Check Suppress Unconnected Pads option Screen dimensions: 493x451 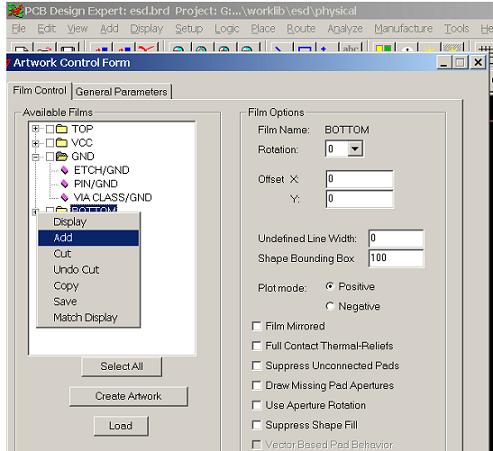[256, 366]
